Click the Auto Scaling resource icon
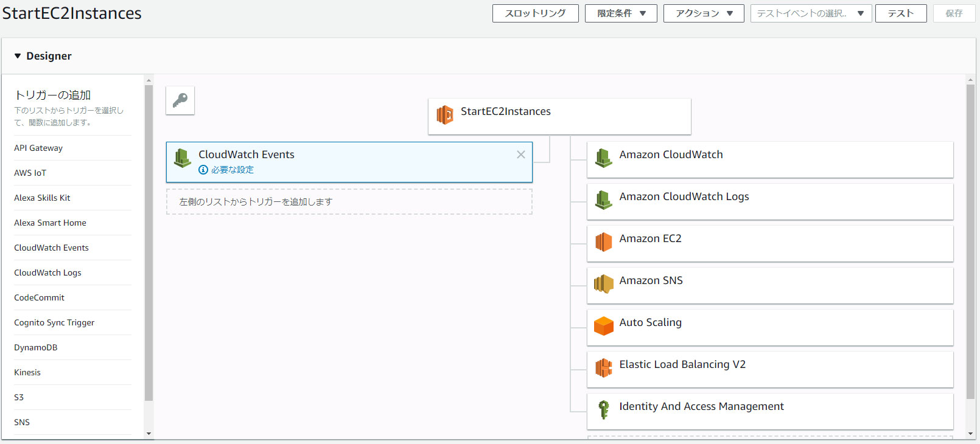The height and width of the screenshot is (444, 980). [x=603, y=326]
